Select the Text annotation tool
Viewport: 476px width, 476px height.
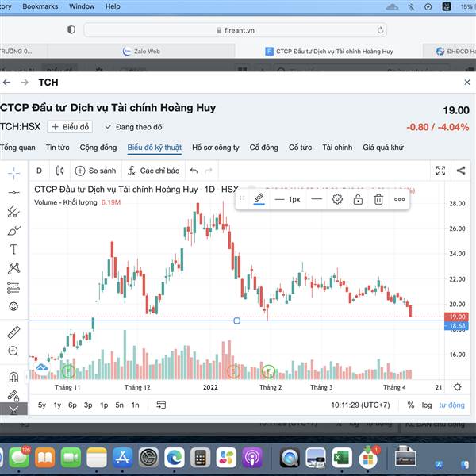pos(13,249)
